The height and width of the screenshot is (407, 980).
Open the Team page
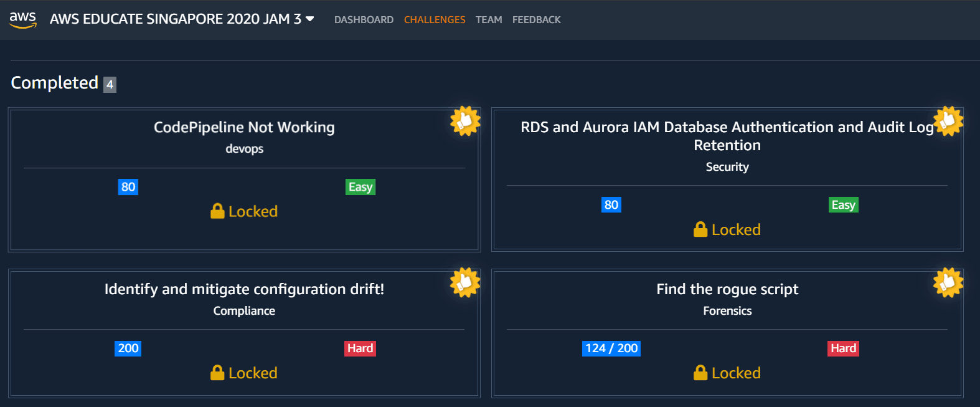(x=489, y=20)
